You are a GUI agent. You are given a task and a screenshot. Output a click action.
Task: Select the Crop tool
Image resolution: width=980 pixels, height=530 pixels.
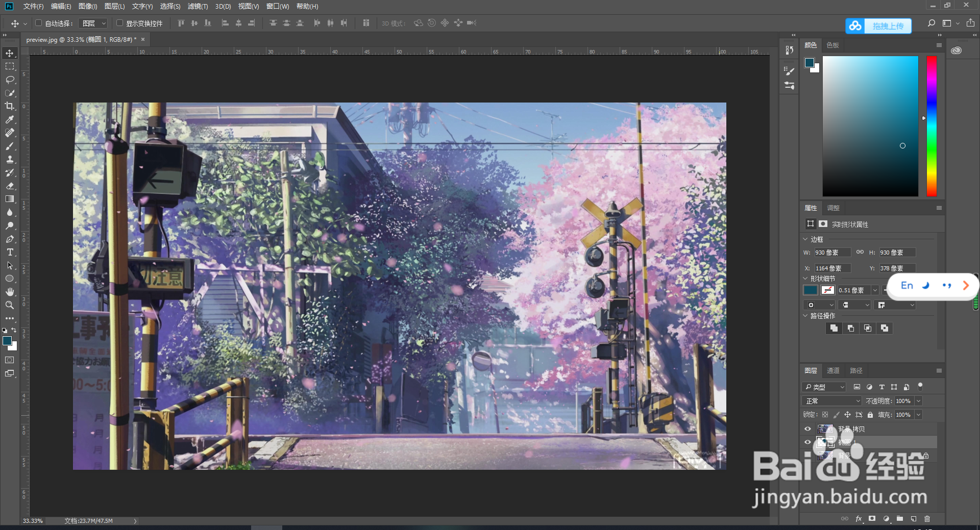[x=10, y=106]
